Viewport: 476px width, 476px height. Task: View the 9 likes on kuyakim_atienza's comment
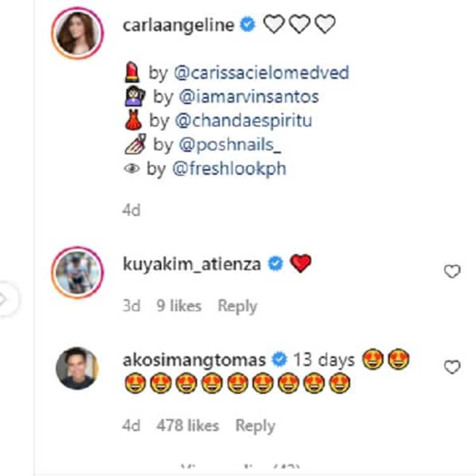tap(178, 306)
